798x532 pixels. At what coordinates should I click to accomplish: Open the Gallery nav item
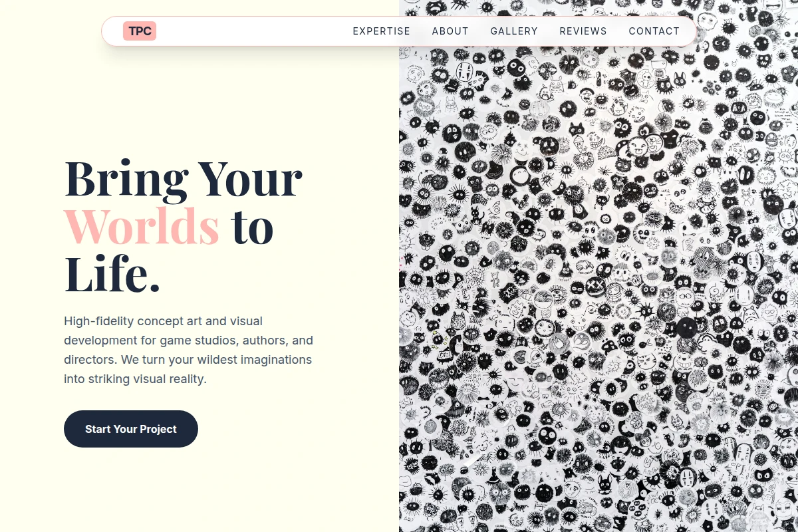tap(514, 31)
